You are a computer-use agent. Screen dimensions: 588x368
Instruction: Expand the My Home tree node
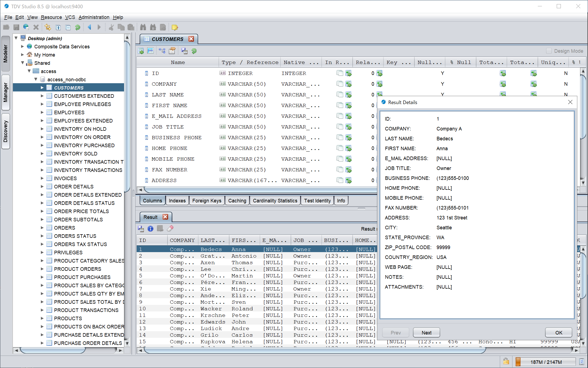(22, 55)
